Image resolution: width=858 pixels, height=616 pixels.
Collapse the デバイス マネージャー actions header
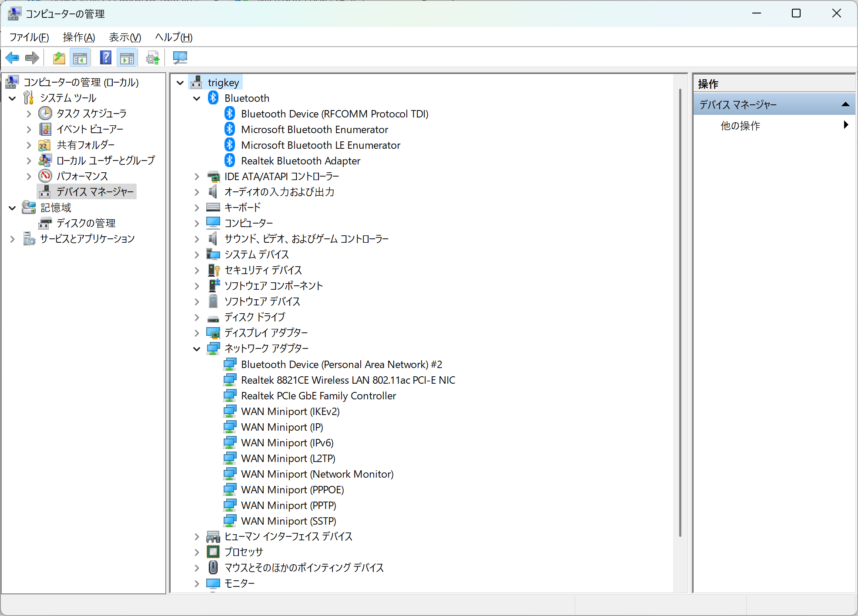tap(845, 104)
